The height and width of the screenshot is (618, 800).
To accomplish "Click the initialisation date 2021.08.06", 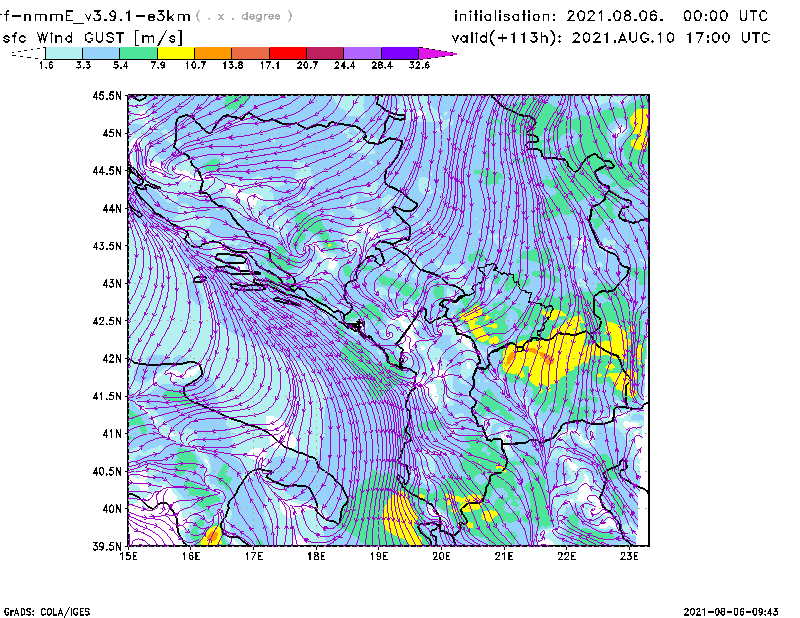I will (x=612, y=16).
